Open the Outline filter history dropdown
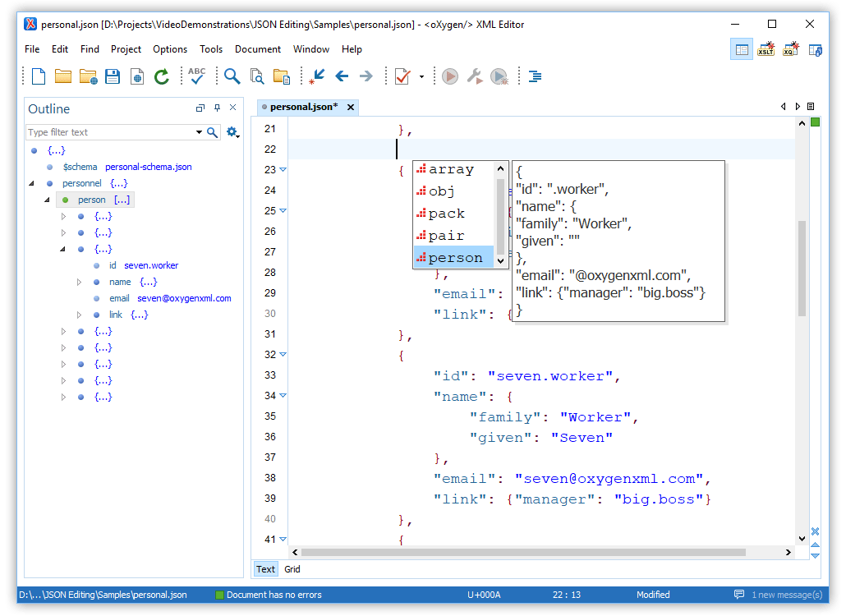 point(199,132)
